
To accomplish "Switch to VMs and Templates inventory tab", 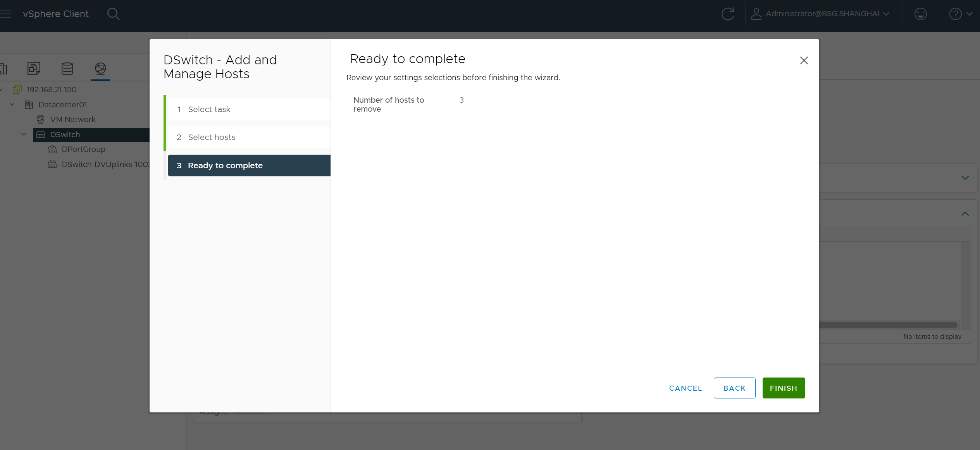I will [34, 69].
